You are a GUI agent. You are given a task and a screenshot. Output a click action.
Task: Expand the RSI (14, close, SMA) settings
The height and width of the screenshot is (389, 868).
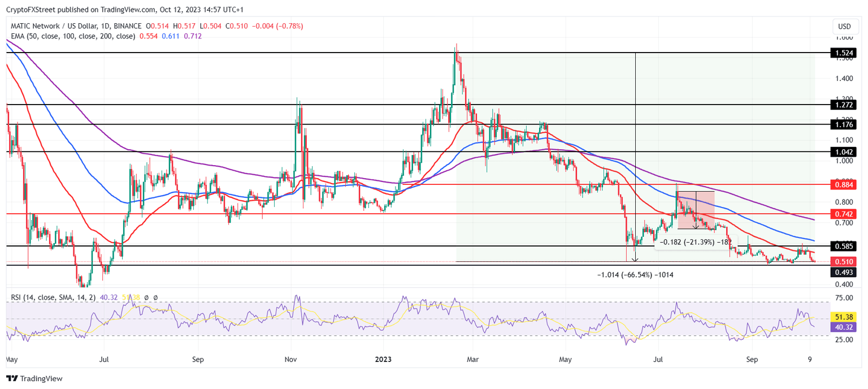[54, 296]
